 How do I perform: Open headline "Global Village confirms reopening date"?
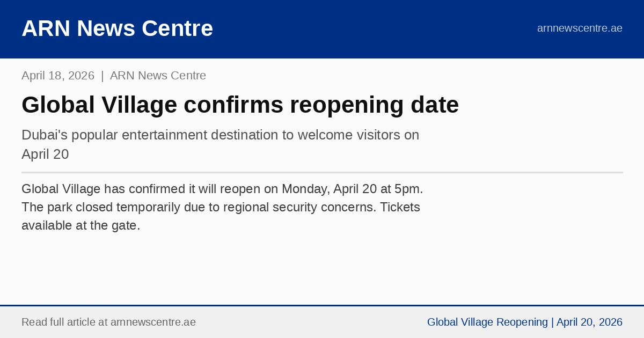coord(240,105)
